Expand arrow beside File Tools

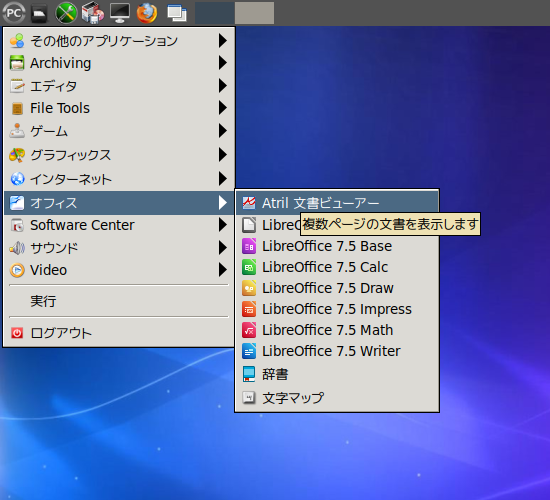(x=222, y=108)
